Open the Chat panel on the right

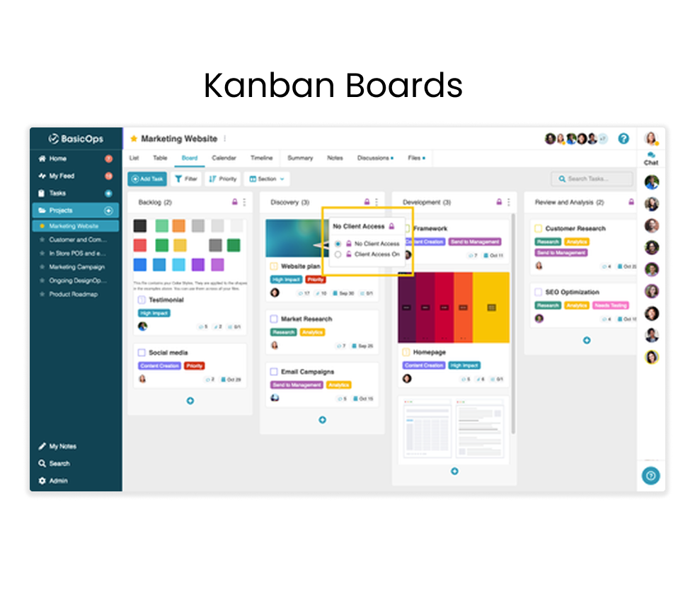650,158
